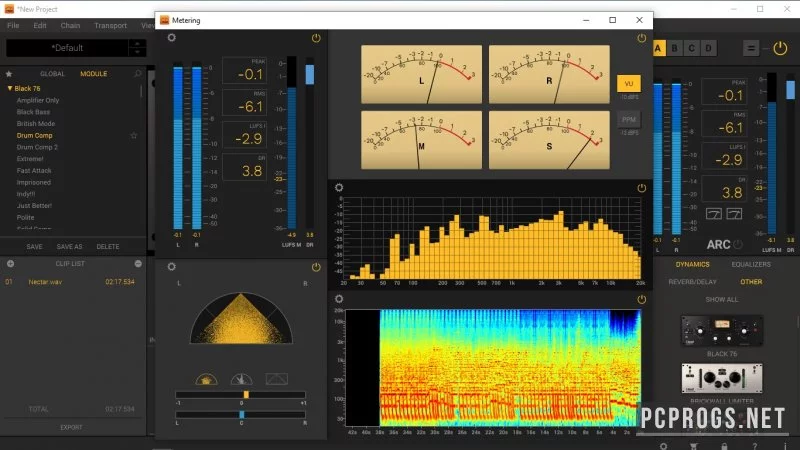Toggle main chain power button in T-RackS window
Screen dimensions: 800x450
click(x=780, y=48)
